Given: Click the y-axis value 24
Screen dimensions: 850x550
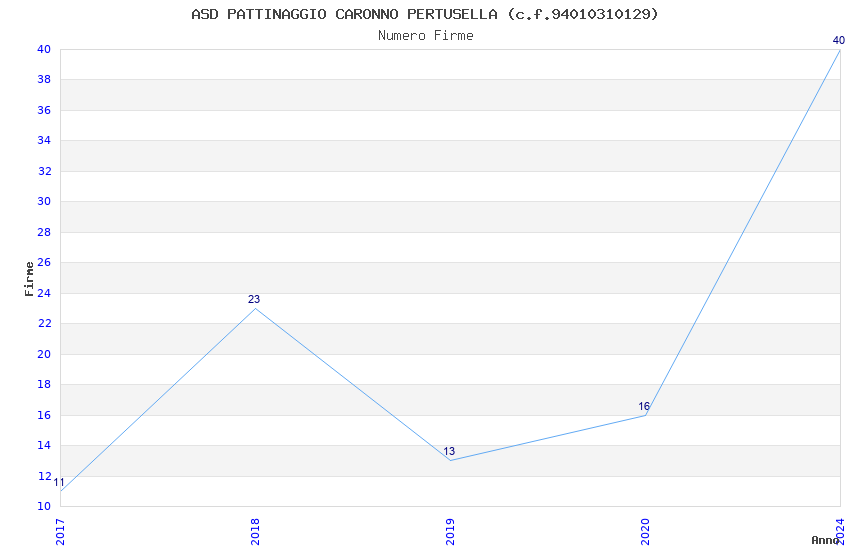Looking at the screenshot, I should coord(44,293).
